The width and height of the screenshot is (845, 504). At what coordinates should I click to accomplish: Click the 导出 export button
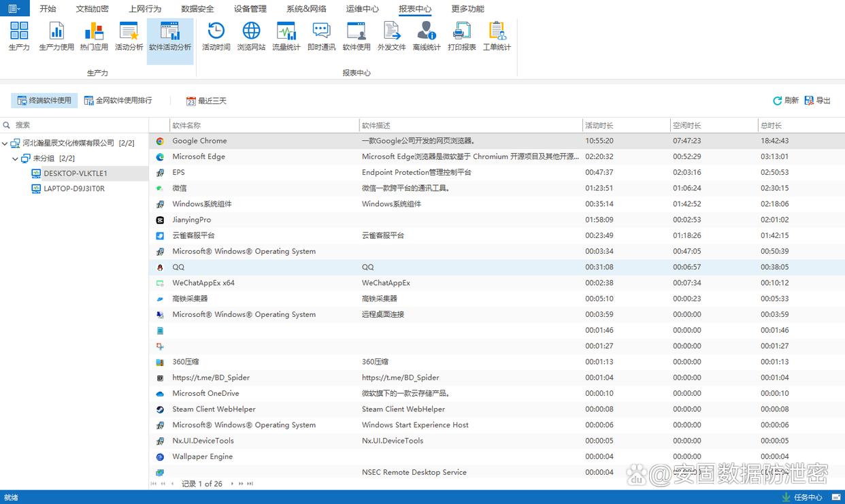[817, 101]
